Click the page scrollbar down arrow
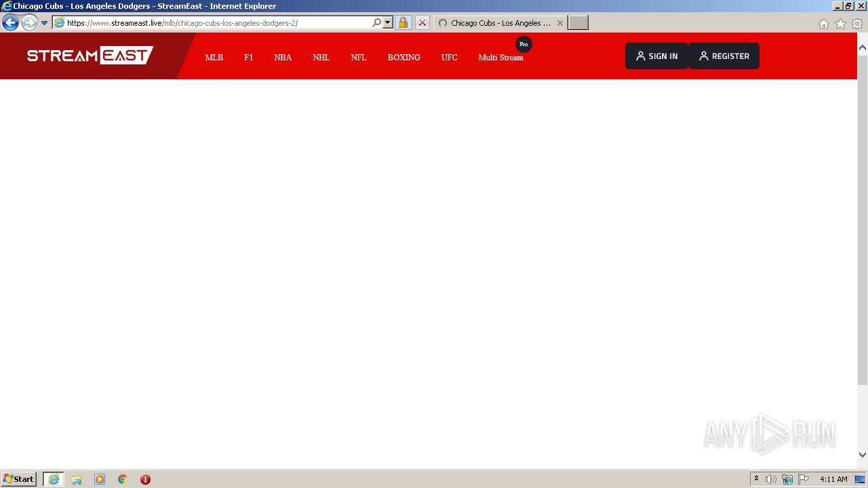The height and width of the screenshot is (488, 868). 863,455
